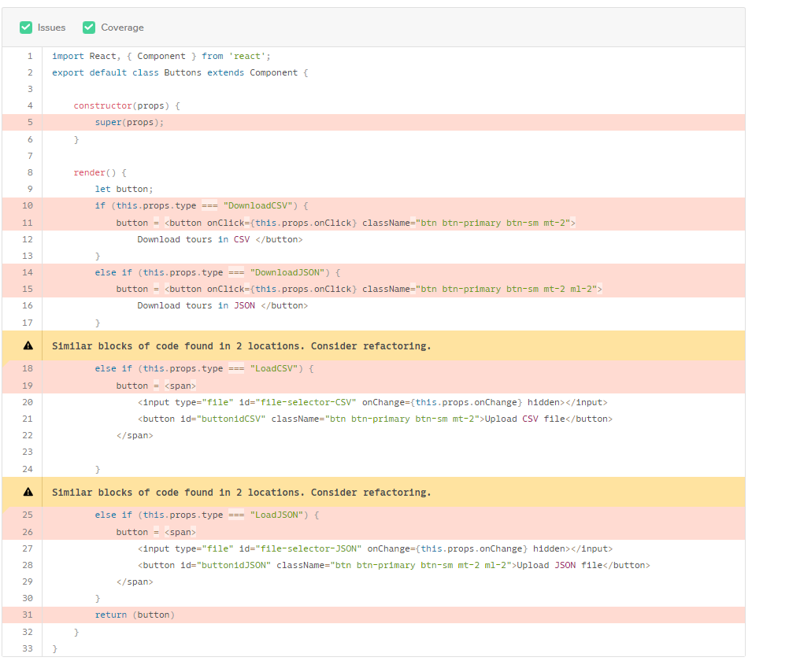The width and height of the screenshot is (789, 672).
Task: Click 'constructor(props) {' code line
Action: pyautogui.click(x=127, y=105)
